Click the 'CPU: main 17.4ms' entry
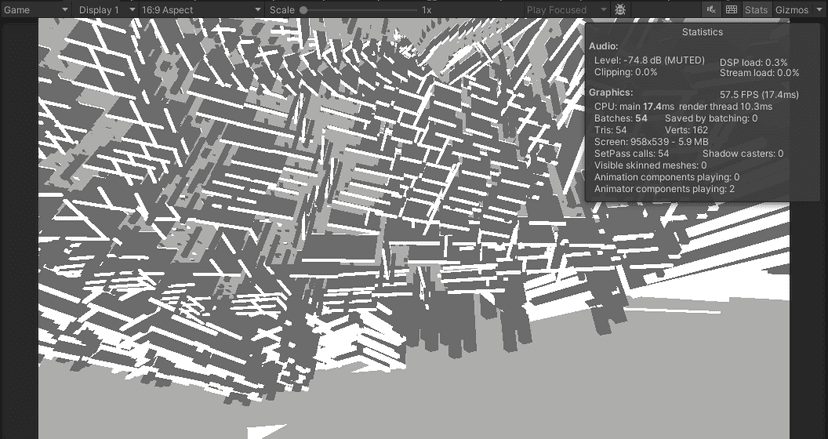The height and width of the screenshot is (439, 828). coord(634,107)
